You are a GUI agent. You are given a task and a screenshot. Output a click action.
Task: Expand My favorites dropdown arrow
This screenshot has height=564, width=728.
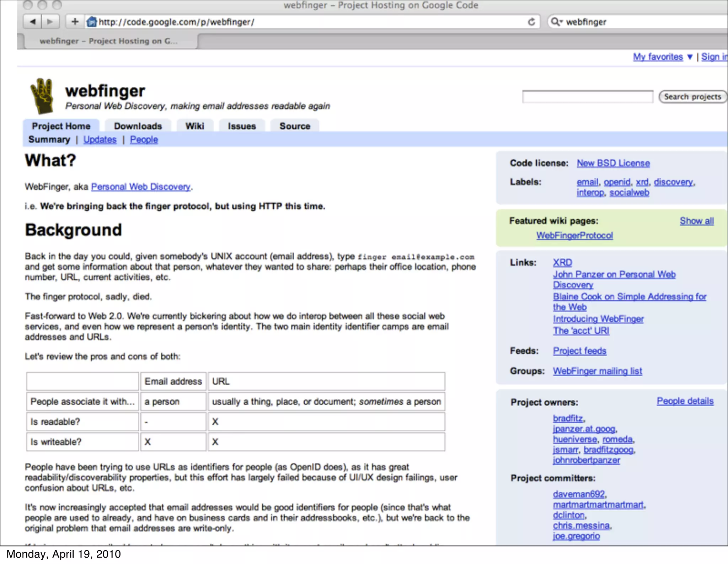[x=690, y=57]
